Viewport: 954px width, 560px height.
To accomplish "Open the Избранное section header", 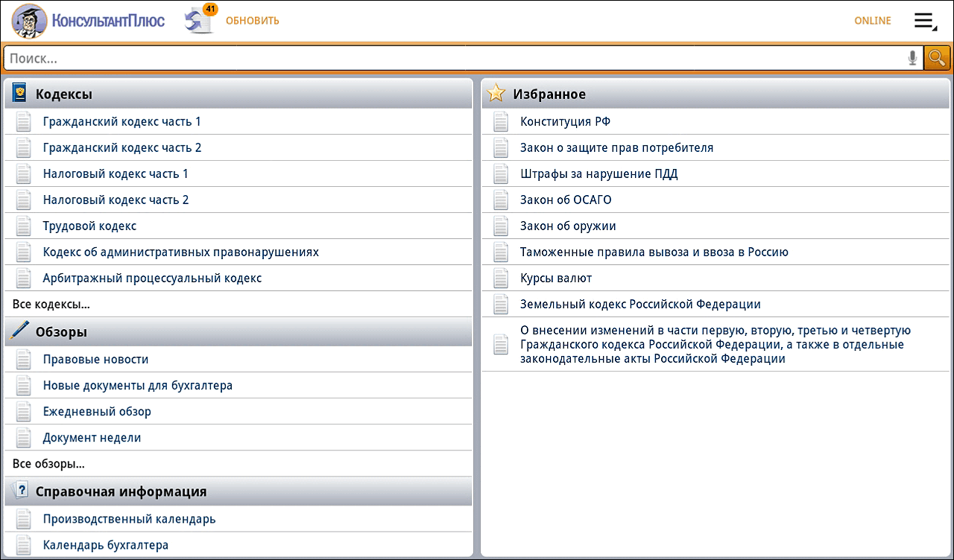I will pos(715,94).
